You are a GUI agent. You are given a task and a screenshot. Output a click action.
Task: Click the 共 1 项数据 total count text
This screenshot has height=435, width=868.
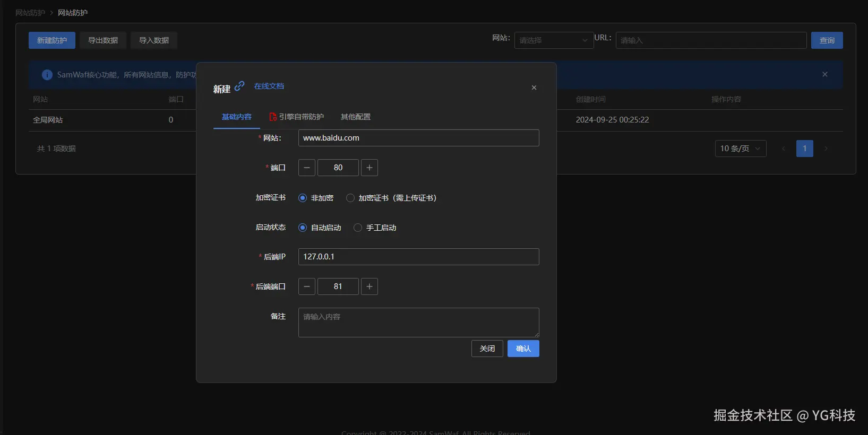coord(56,149)
